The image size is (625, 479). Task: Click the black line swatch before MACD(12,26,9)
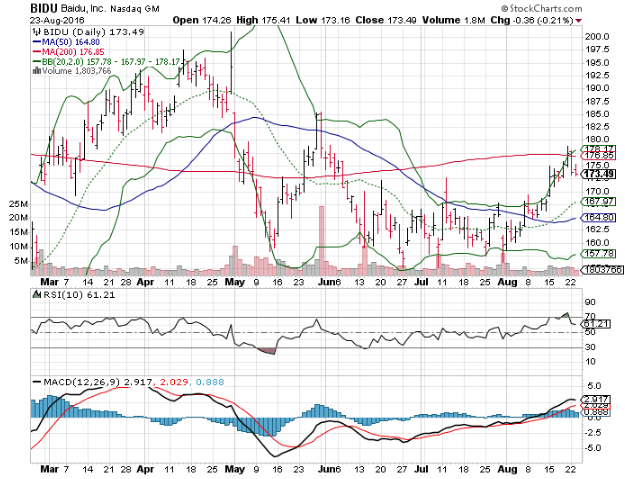pos(37,382)
